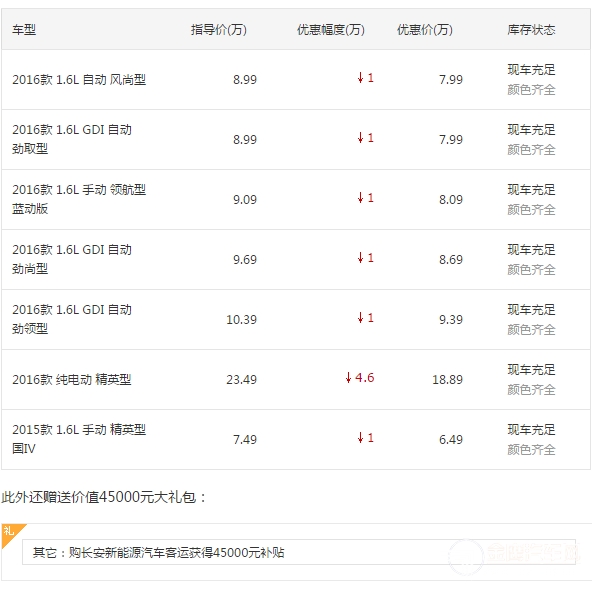
Task: Click the discount arrow in the 劲领型 row
Action: pos(361,318)
